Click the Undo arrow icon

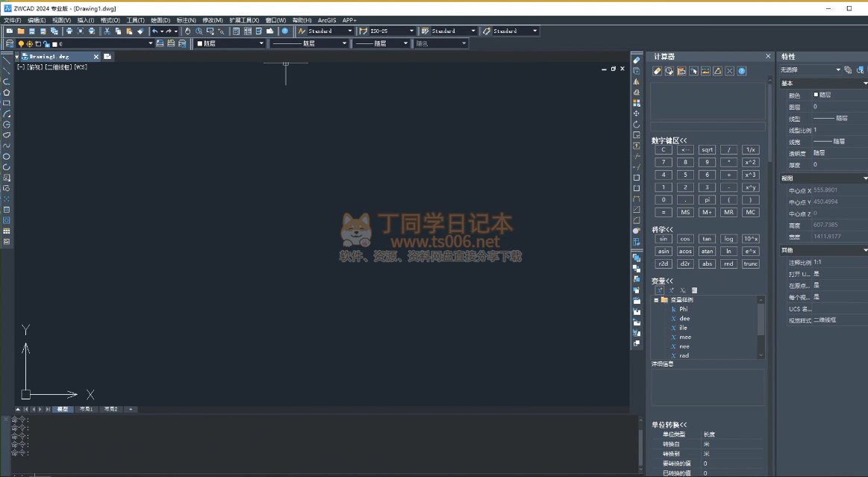click(x=154, y=31)
